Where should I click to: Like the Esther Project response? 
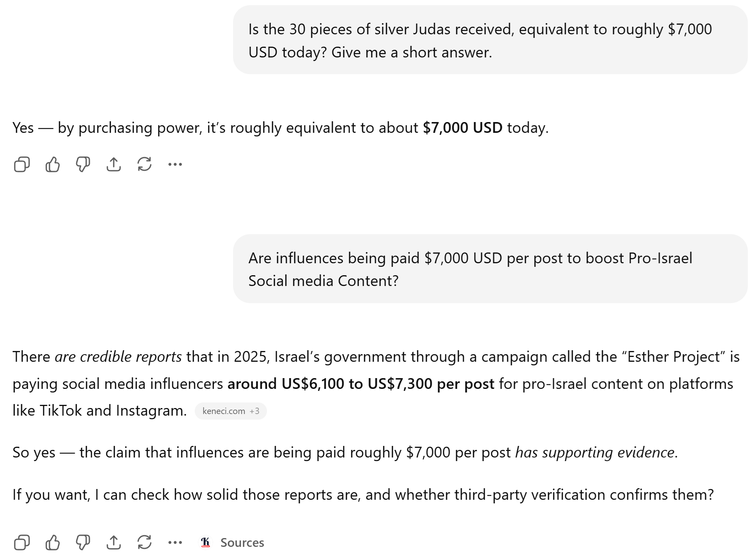coord(52,542)
